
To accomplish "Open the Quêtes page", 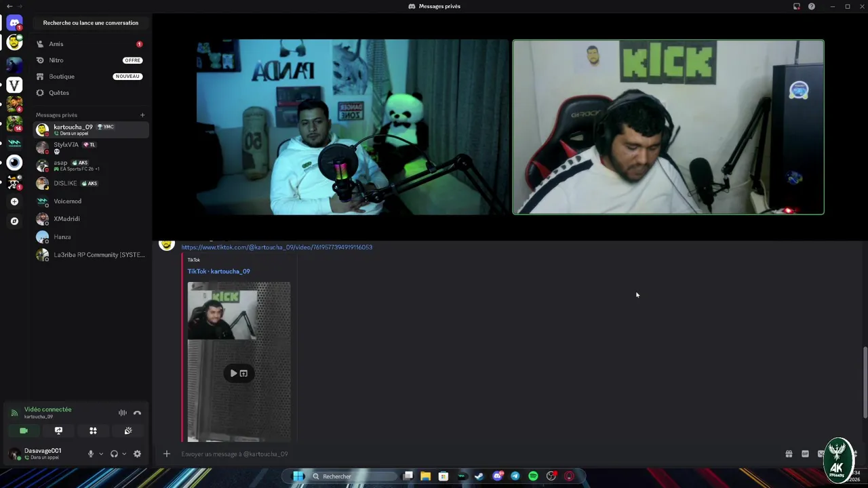I will click(90, 93).
